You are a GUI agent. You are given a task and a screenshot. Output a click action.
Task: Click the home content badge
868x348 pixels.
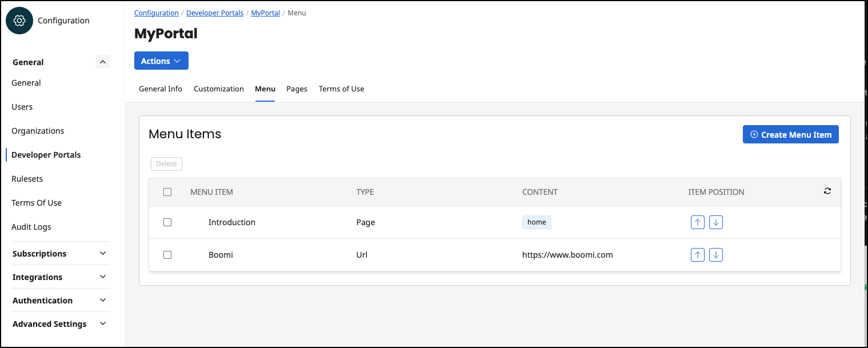coord(537,222)
